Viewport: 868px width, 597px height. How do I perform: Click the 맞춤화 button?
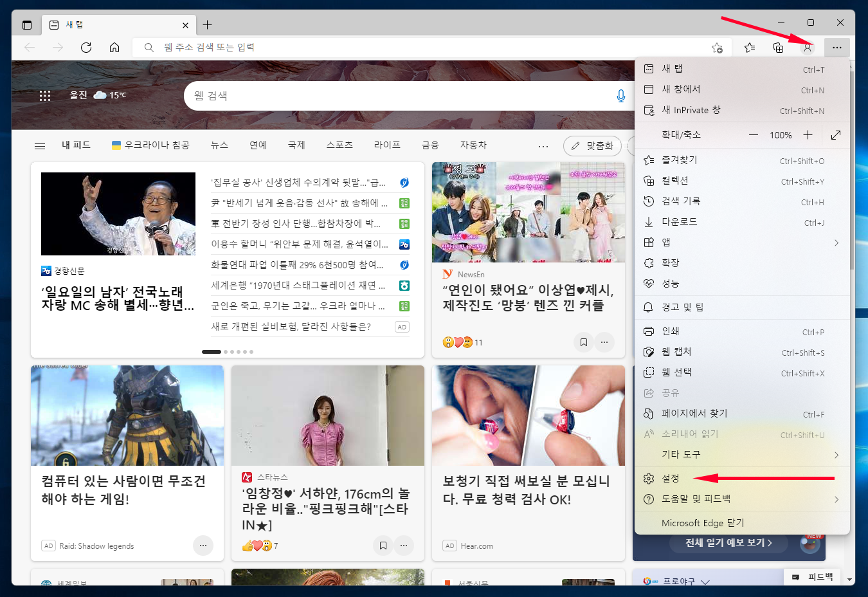click(593, 146)
